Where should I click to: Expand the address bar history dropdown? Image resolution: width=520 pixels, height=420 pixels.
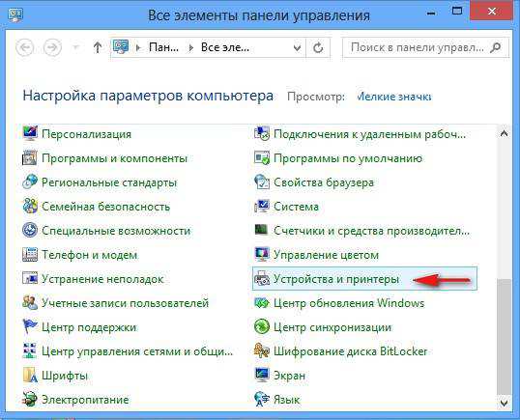(x=297, y=48)
